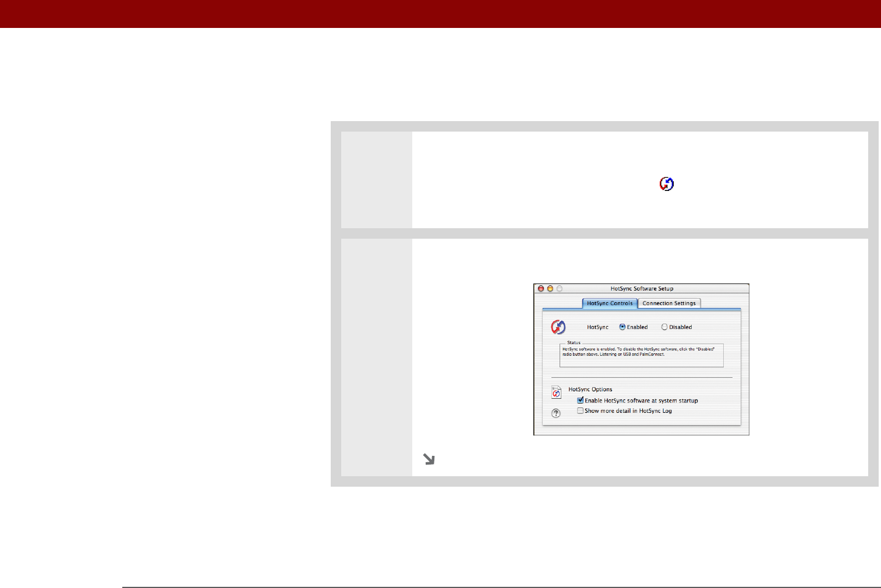The width and height of the screenshot is (881, 588).
Task: Select the HotSync Controls tab
Action: pyautogui.click(x=610, y=303)
